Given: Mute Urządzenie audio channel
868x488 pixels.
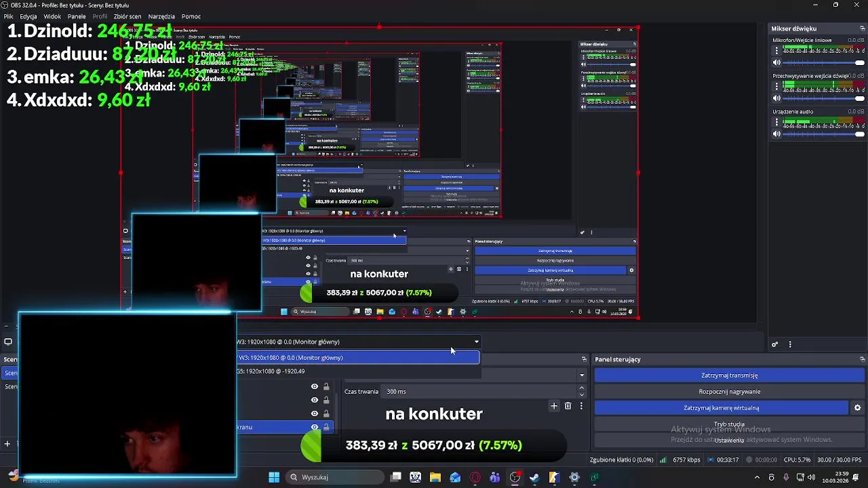Looking at the screenshot, I should [x=777, y=134].
